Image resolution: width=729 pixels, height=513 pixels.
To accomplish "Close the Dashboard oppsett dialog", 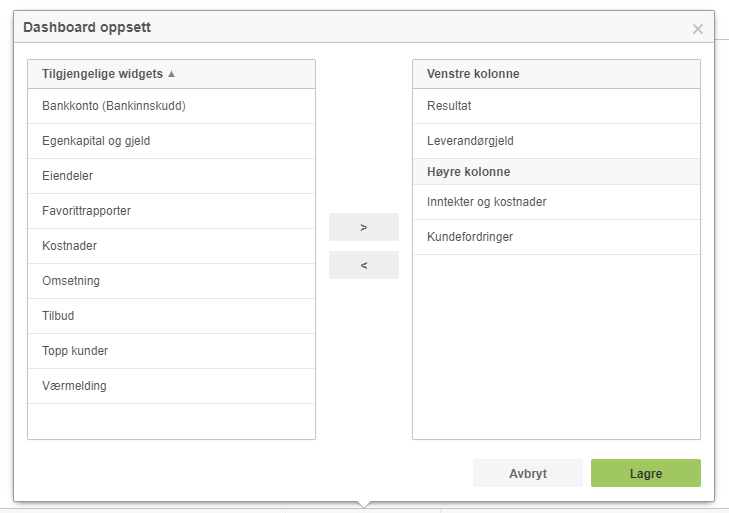I will (x=697, y=29).
